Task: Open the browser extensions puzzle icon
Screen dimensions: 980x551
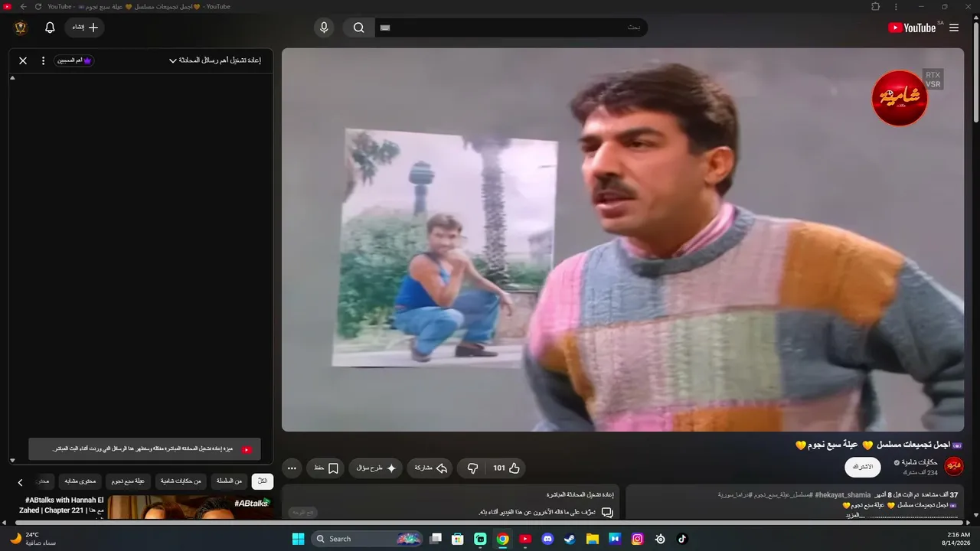Action: (x=876, y=7)
